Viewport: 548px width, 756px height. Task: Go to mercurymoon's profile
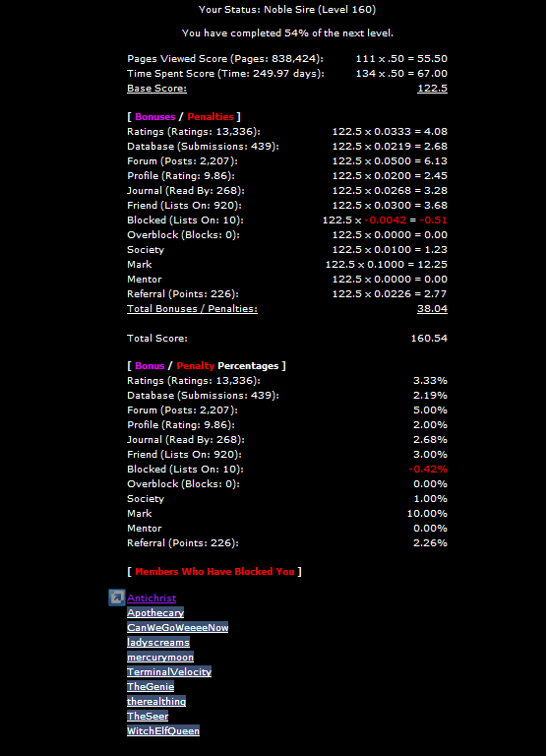[x=160, y=658]
